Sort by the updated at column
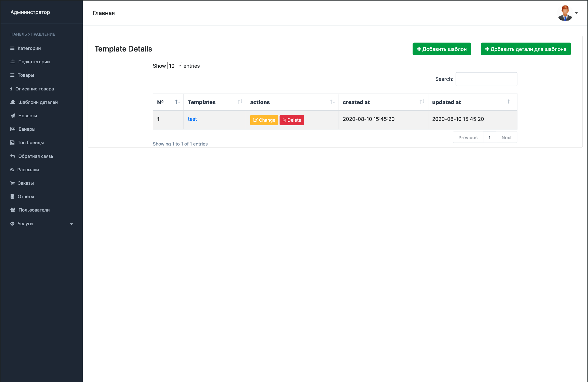 (x=472, y=102)
